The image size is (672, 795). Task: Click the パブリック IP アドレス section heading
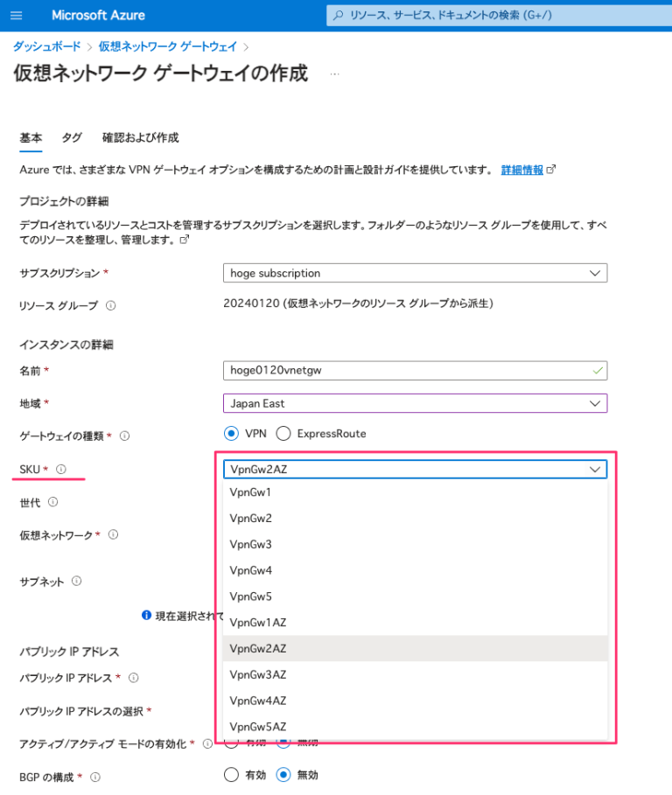[x=69, y=652]
